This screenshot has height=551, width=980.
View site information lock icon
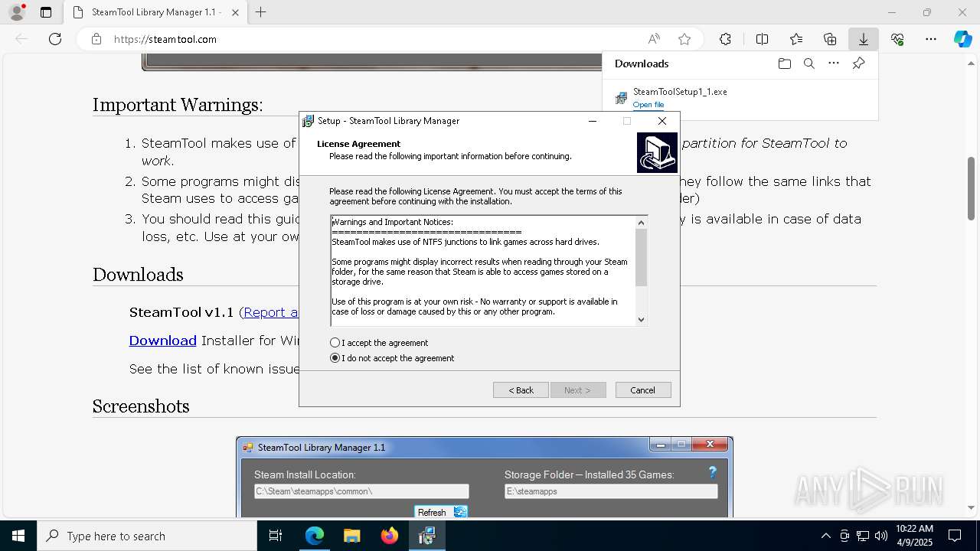[x=96, y=39]
